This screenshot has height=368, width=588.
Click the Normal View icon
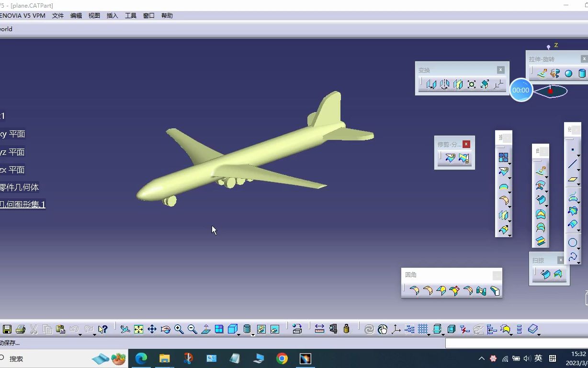[206, 329]
